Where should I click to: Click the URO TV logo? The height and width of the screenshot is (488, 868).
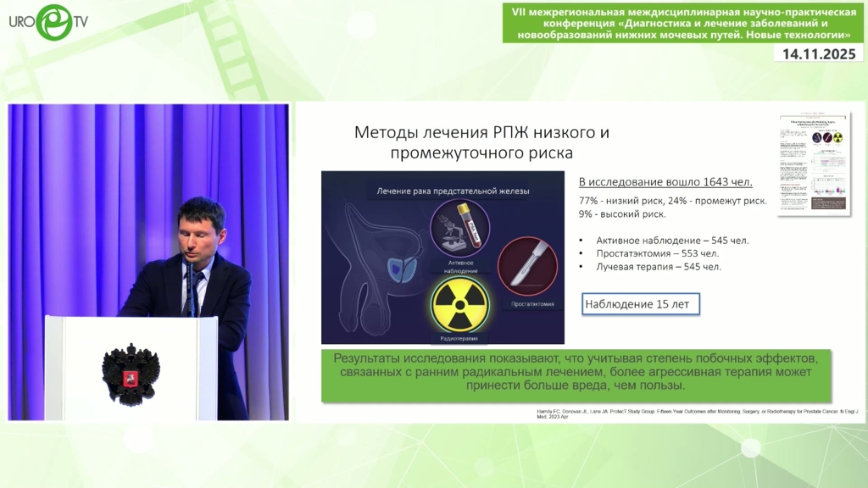pos(47,23)
